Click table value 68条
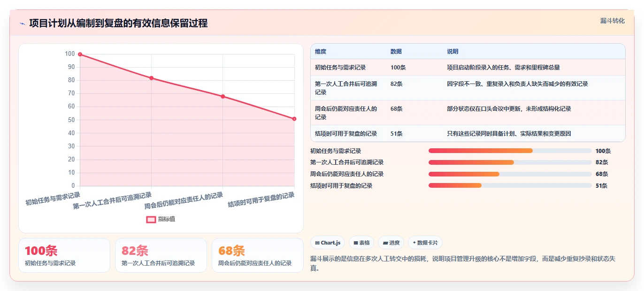Image resolution: width=644 pixels, height=291 pixels. tap(397, 109)
